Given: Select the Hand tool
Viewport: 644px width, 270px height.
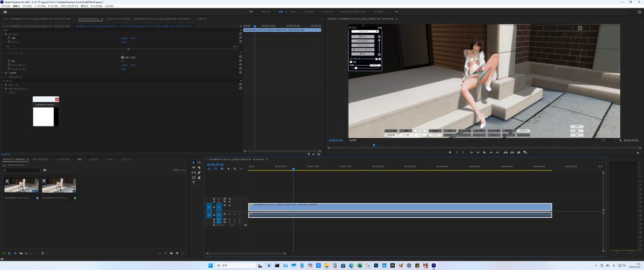Looking at the screenshot, I should click(x=199, y=178).
